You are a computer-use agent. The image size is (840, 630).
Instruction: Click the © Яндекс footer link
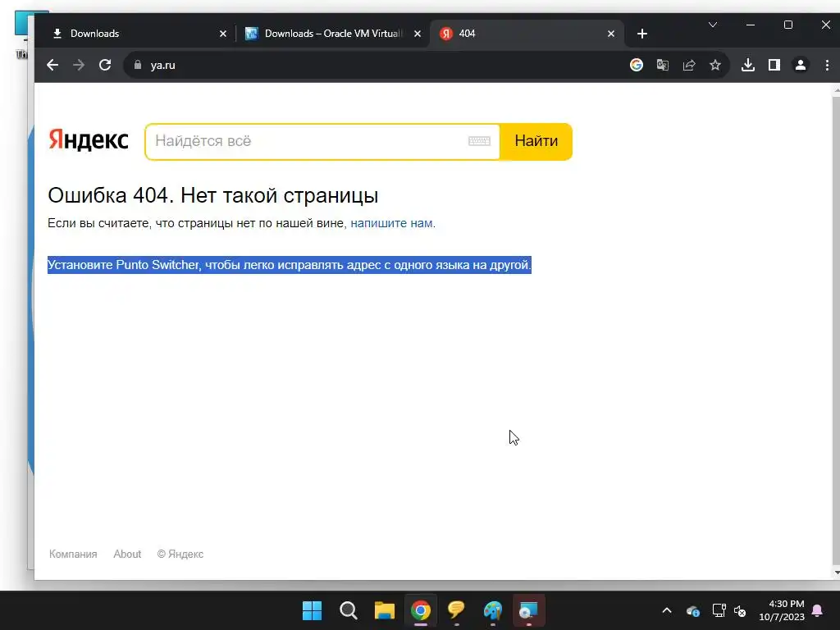180,554
